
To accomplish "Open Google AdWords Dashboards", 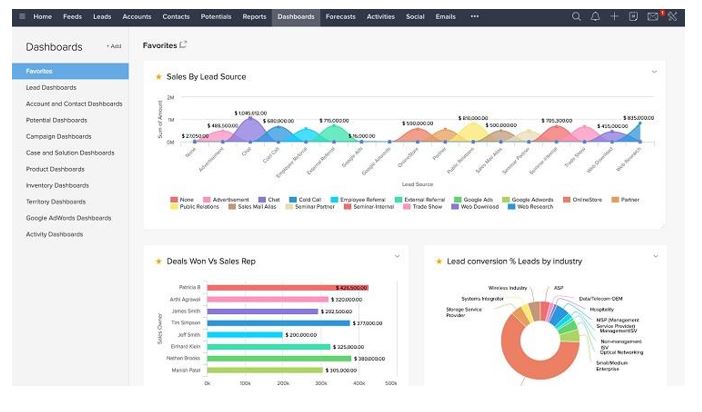I will coord(68,218).
